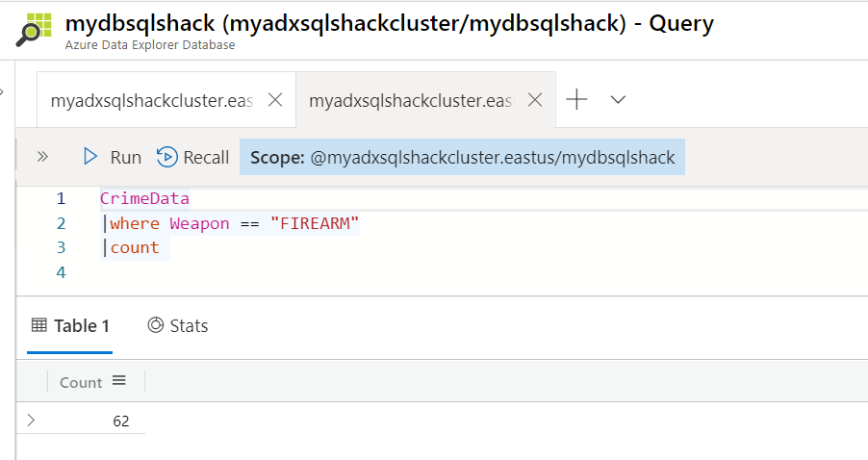Expand the result row with value 62
Screen dimensions: 868x460
[31, 421]
